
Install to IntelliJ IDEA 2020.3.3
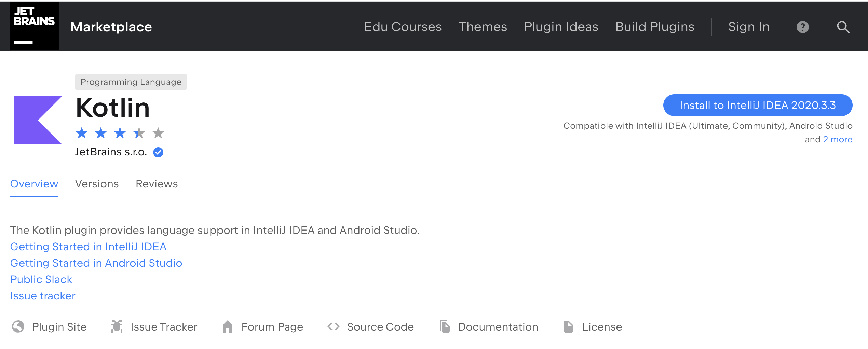[x=758, y=105]
